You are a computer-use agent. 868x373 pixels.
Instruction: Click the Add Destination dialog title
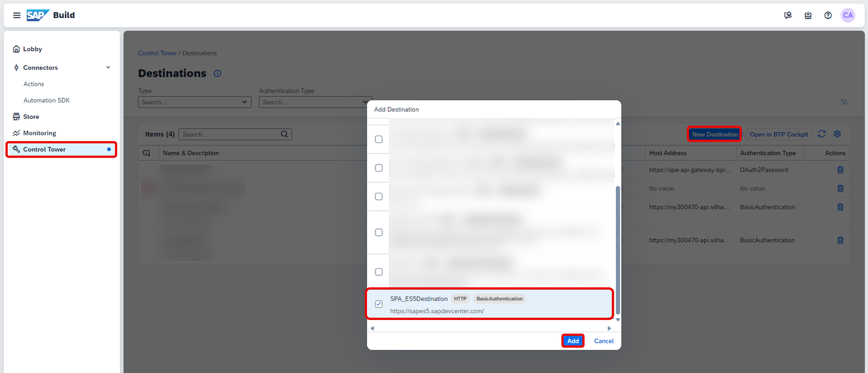397,110
